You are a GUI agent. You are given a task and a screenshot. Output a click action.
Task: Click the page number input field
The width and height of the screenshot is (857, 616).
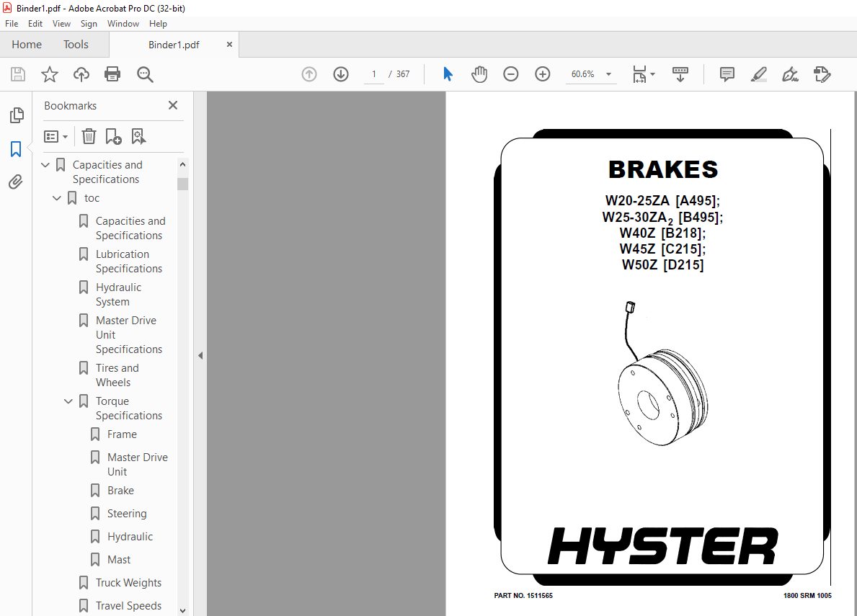374,74
